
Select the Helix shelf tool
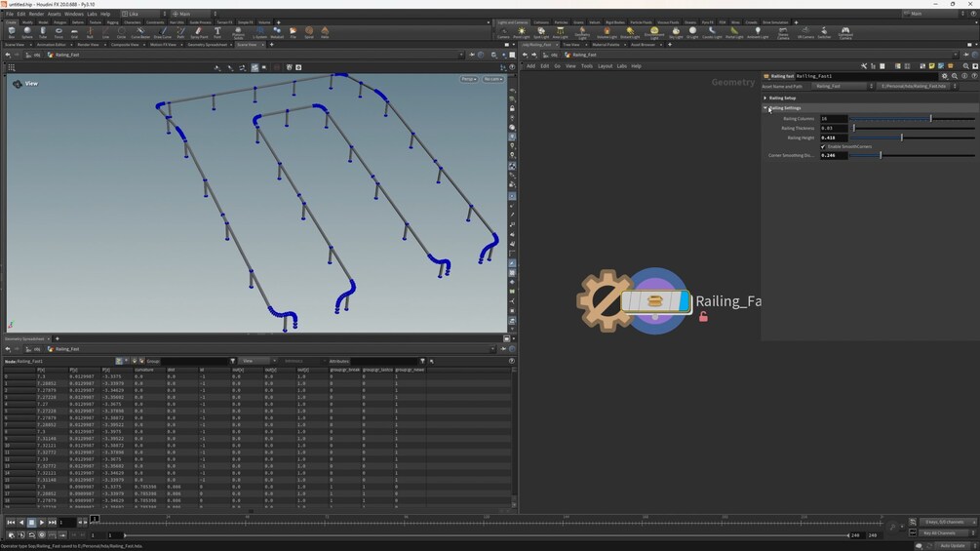pyautogui.click(x=325, y=32)
